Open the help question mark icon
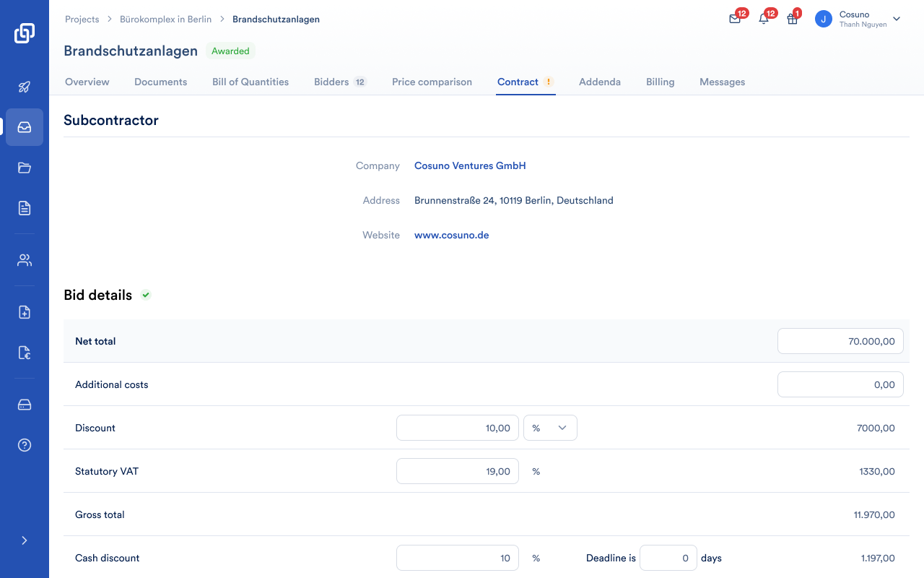 click(x=25, y=445)
